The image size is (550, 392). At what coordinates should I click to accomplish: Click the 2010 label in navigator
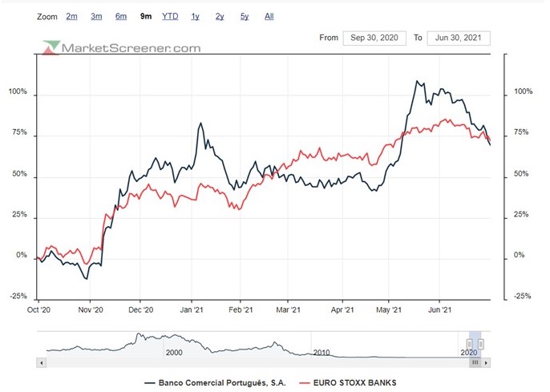click(322, 353)
